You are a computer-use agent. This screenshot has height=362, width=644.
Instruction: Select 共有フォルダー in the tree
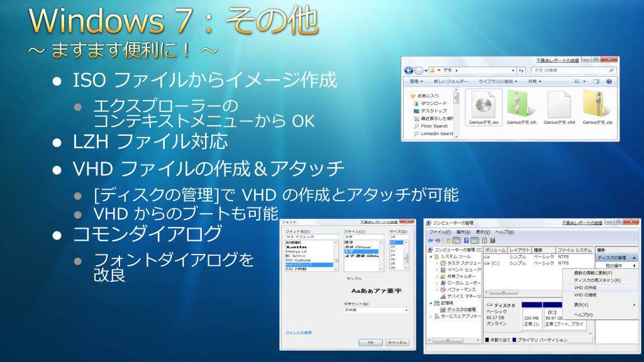458,277
